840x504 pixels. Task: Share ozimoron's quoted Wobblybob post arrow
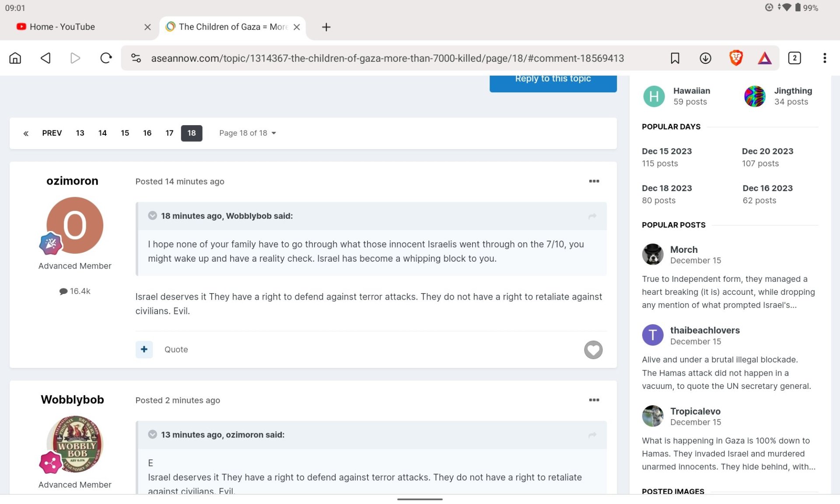tap(592, 216)
